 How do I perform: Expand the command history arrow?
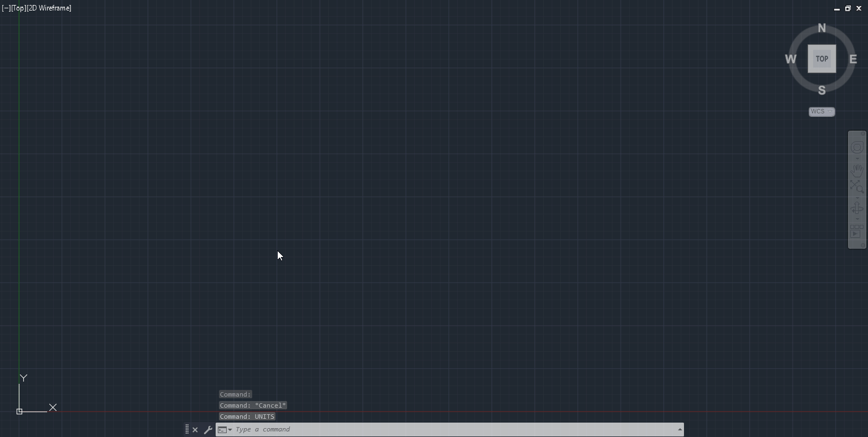(x=680, y=429)
